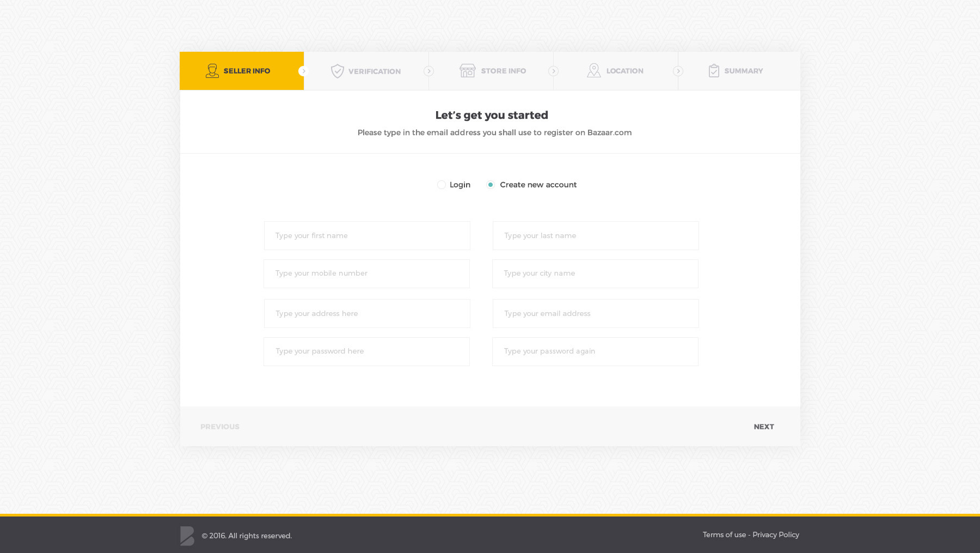Click the Location map pin icon
The image size is (980, 553).
tap(594, 70)
